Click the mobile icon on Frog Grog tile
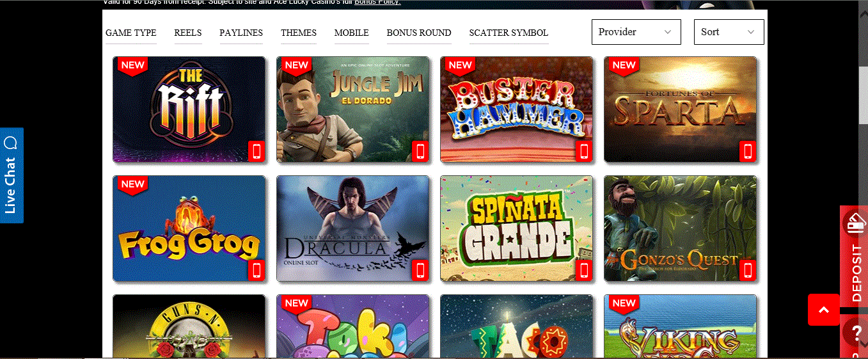Image resolution: width=868 pixels, height=359 pixels. pyautogui.click(x=256, y=271)
